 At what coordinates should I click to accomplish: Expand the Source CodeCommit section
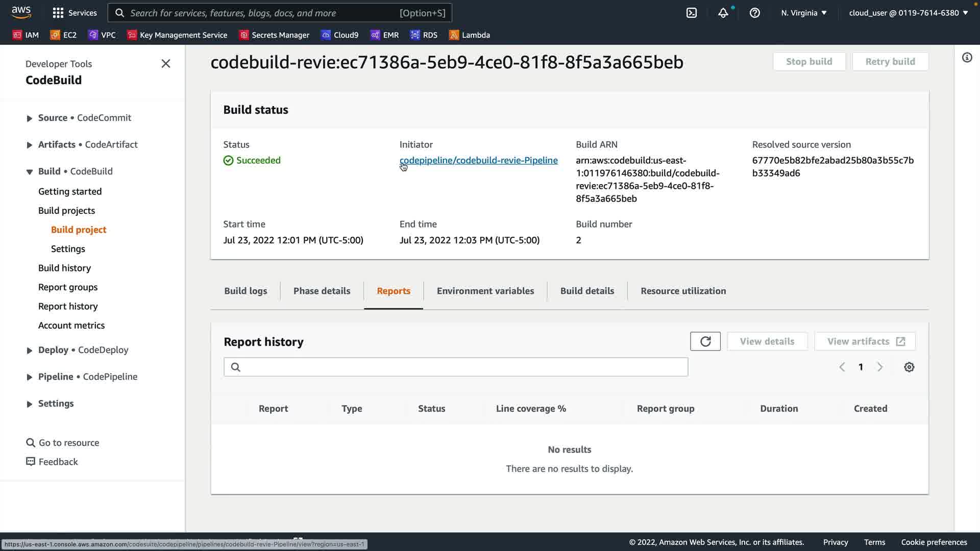click(x=29, y=118)
